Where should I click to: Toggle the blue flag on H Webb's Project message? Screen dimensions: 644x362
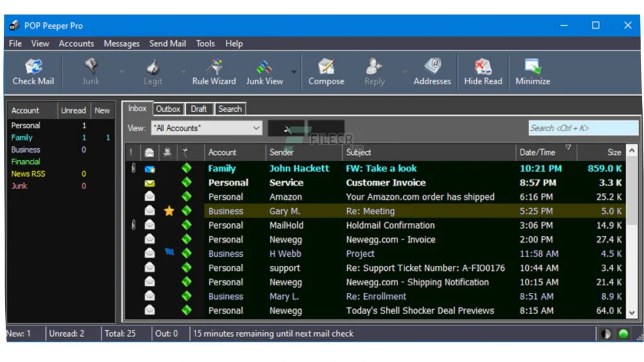[x=169, y=253]
